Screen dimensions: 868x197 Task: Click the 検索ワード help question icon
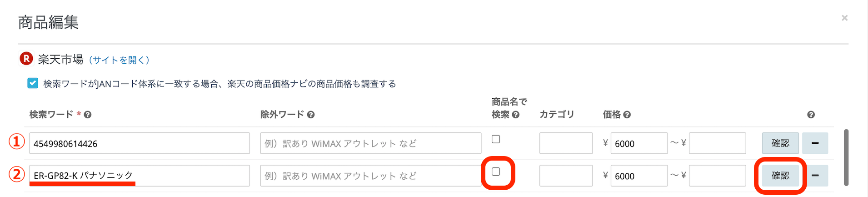coord(88,115)
